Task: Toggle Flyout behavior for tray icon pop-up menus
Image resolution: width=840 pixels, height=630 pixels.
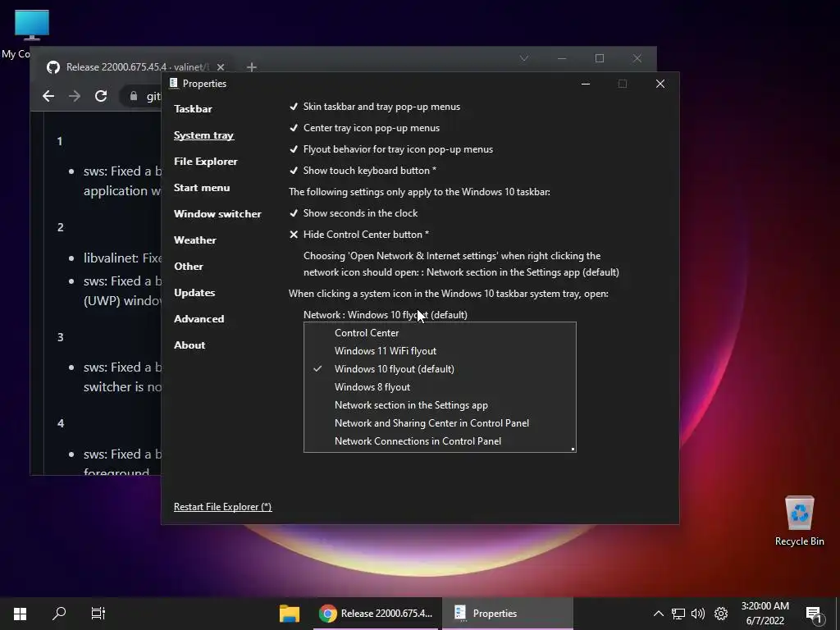Action: [x=391, y=149]
